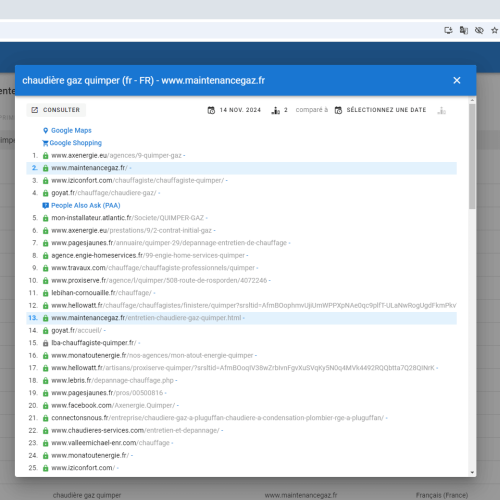Click the dialog vertical scrollbar thumb

click(x=472, y=156)
